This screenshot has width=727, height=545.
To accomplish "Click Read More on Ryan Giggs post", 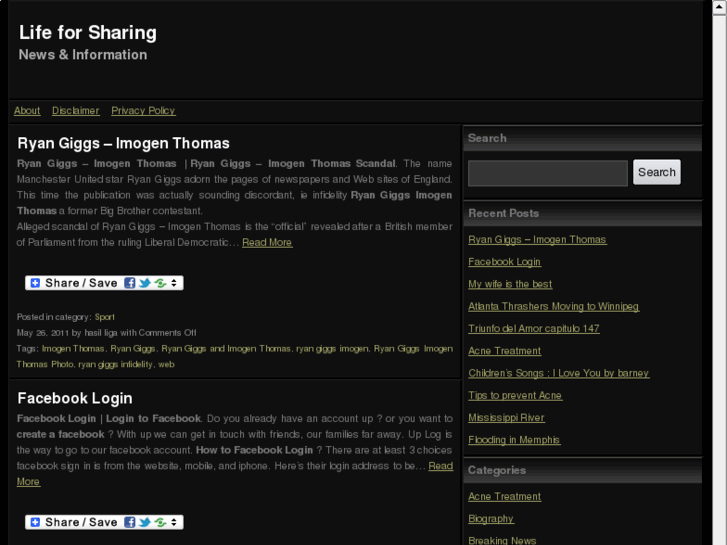I will [x=267, y=242].
